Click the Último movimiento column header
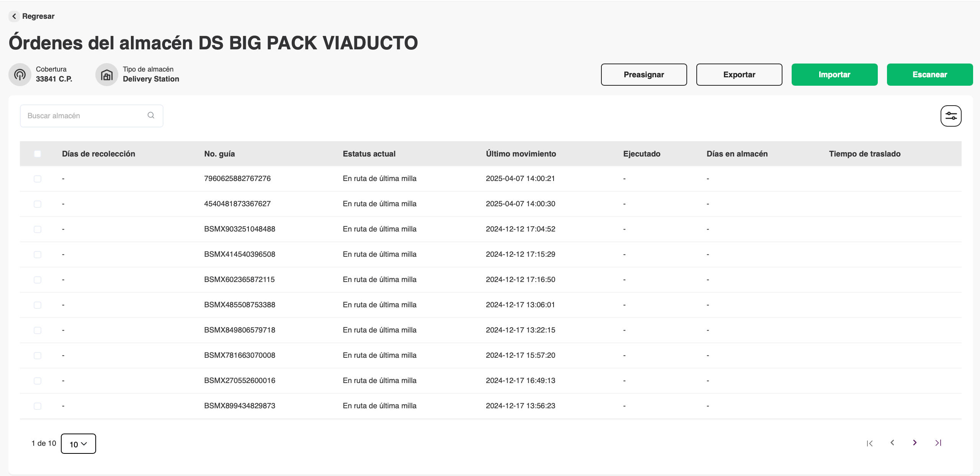Image resolution: width=980 pixels, height=476 pixels. coord(521,154)
